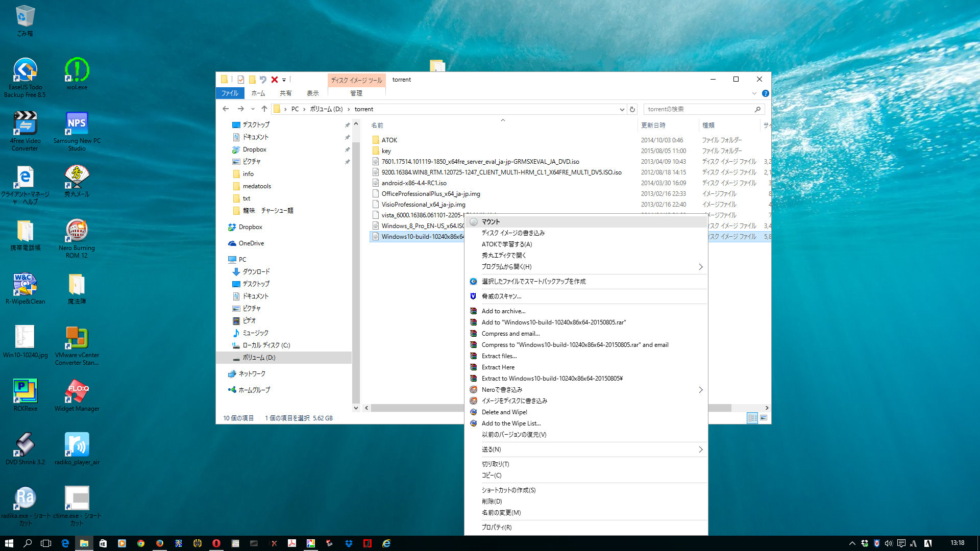The width and height of the screenshot is (980, 551).
Task: Click the horizontal scrollbar left arrow
Action: click(366, 408)
